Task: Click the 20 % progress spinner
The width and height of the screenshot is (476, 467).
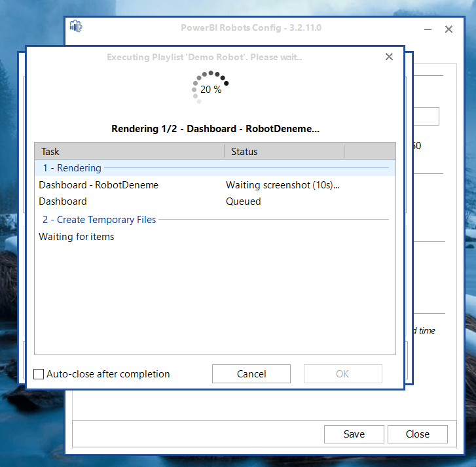Action: pyautogui.click(x=211, y=89)
